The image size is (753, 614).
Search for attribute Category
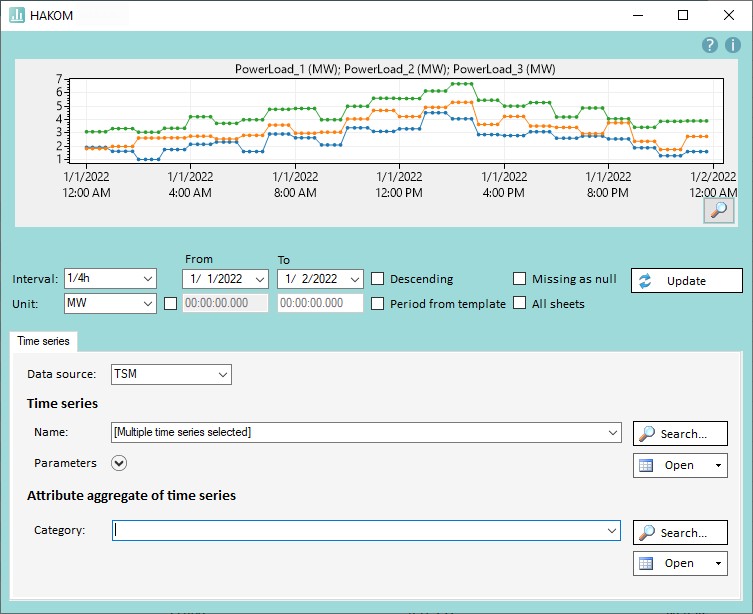point(680,533)
